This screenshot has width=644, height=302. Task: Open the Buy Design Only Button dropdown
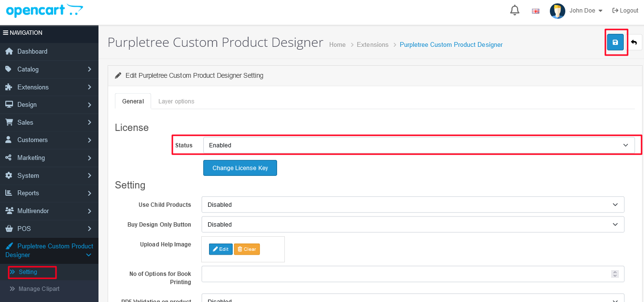pos(413,224)
